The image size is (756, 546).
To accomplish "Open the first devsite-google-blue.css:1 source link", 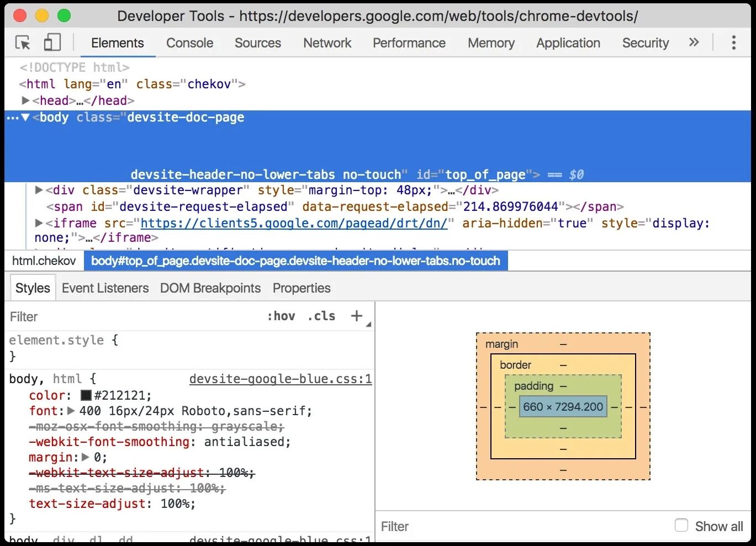I will (281, 379).
